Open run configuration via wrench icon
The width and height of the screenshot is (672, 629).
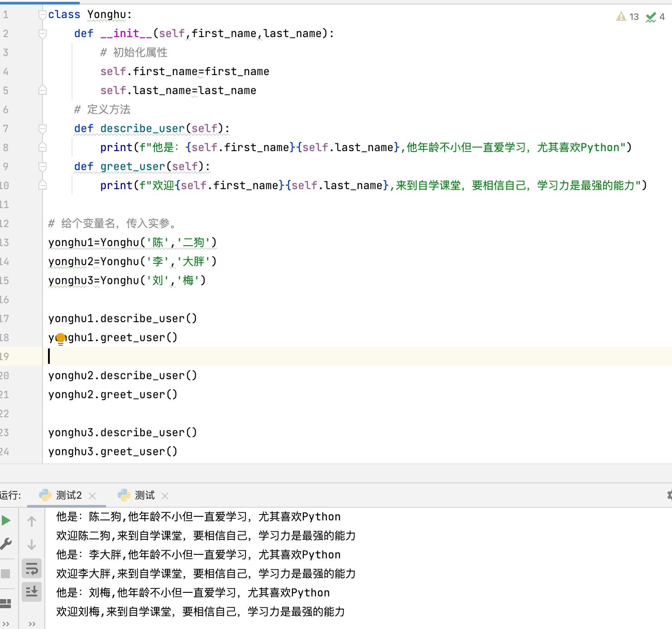click(x=6, y=544)
